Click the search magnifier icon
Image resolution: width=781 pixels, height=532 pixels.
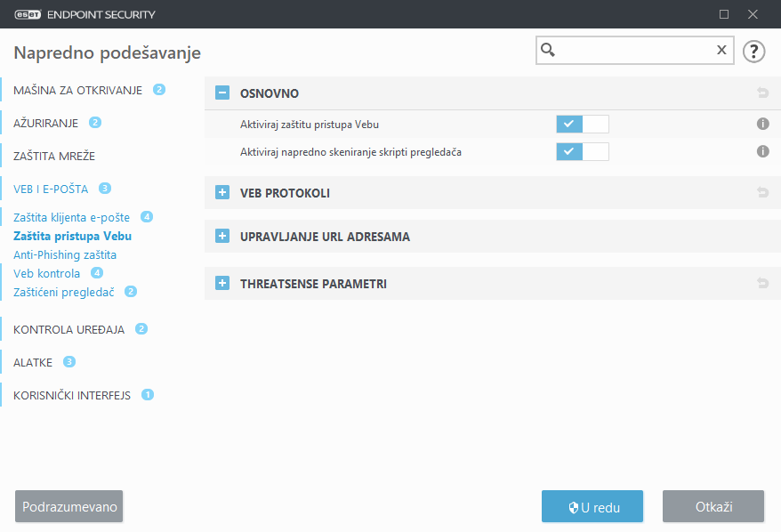click(x=548, y=50)
